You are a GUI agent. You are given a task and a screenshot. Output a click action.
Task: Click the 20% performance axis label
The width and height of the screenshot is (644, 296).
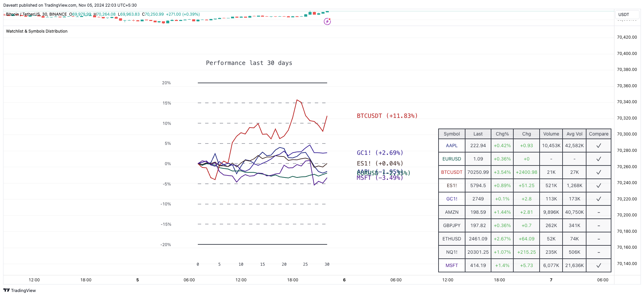(x=167, y=83)
